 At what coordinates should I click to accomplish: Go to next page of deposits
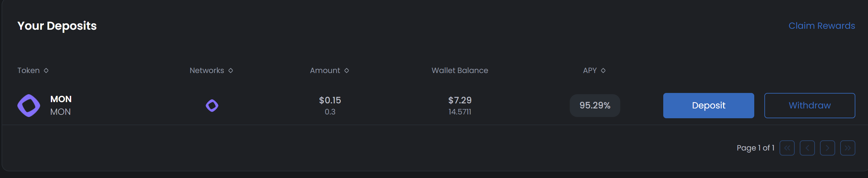click(827, 148)
